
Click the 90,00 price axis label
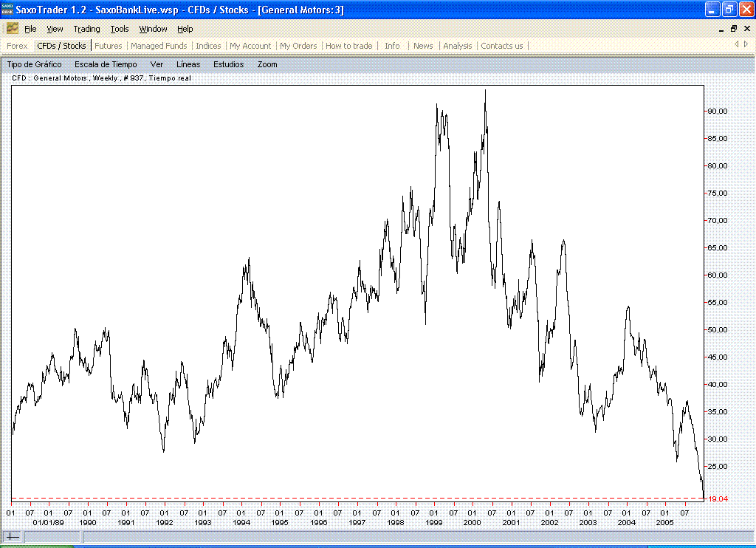coord(717,111)
